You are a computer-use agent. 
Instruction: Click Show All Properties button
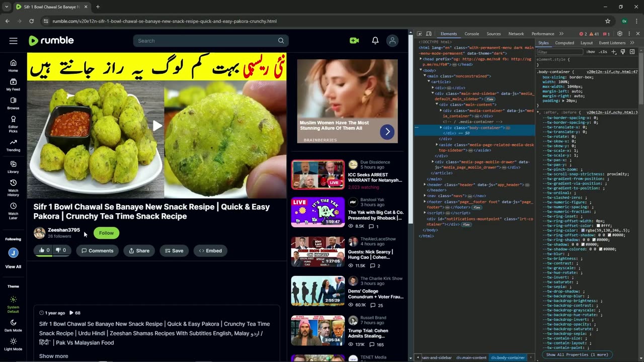(x=577, y=354)
